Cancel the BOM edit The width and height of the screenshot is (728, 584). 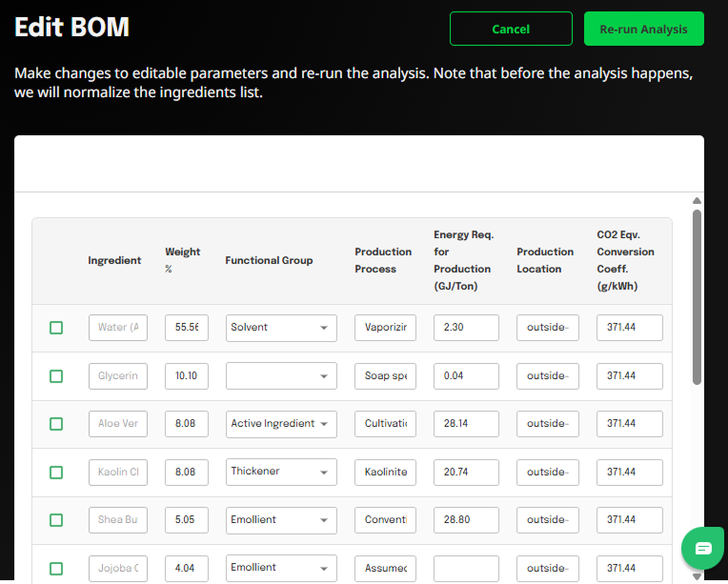point(511,29)
